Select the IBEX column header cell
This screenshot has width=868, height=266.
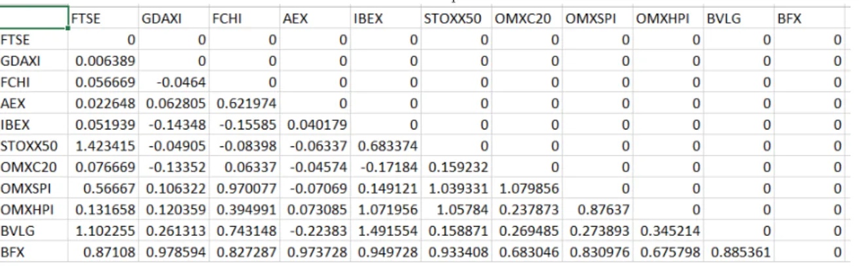tap(386, 18)
